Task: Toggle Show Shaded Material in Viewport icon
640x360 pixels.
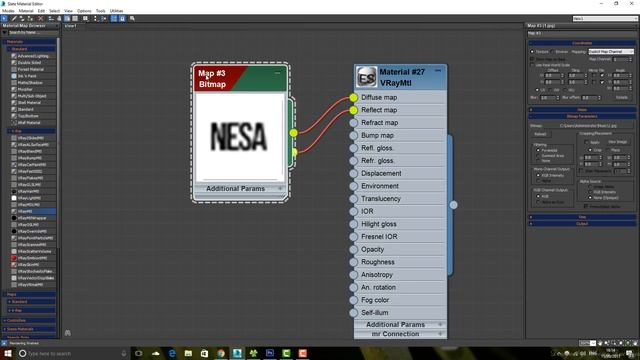Action: [x=67, y=18]
